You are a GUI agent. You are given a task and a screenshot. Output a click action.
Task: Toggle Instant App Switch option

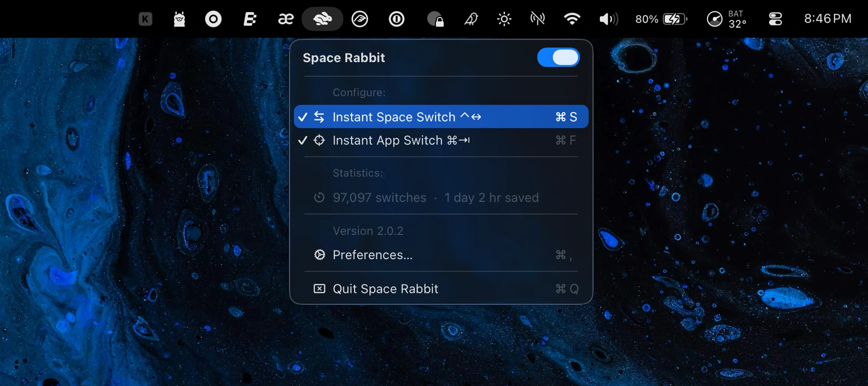[441, 140]
